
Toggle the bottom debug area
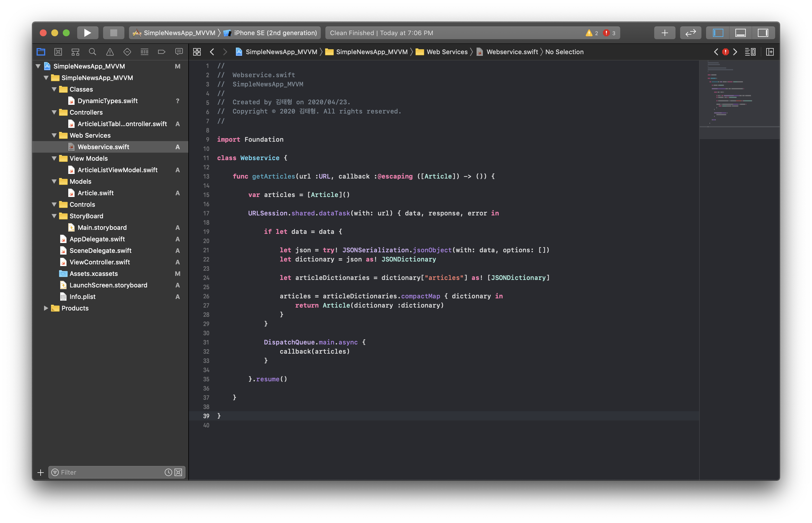740,33
